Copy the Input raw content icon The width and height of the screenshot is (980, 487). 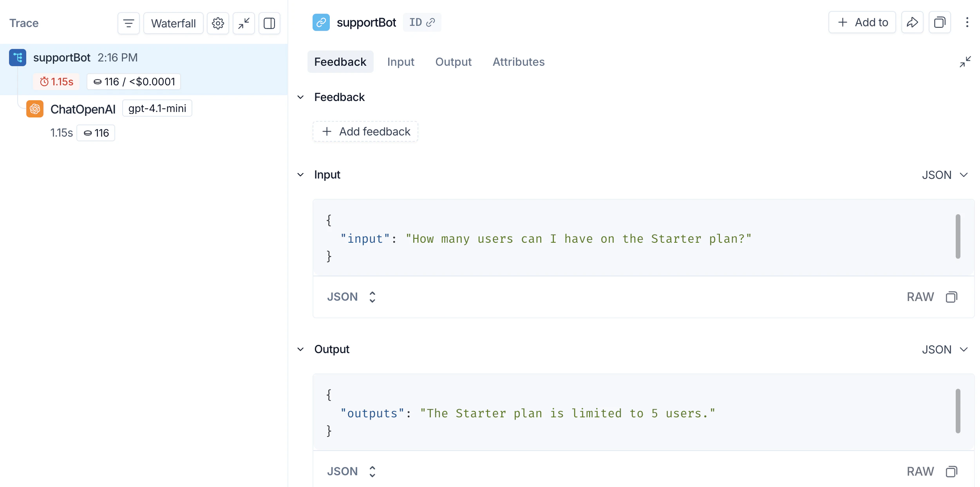click(x=951, y=297)
